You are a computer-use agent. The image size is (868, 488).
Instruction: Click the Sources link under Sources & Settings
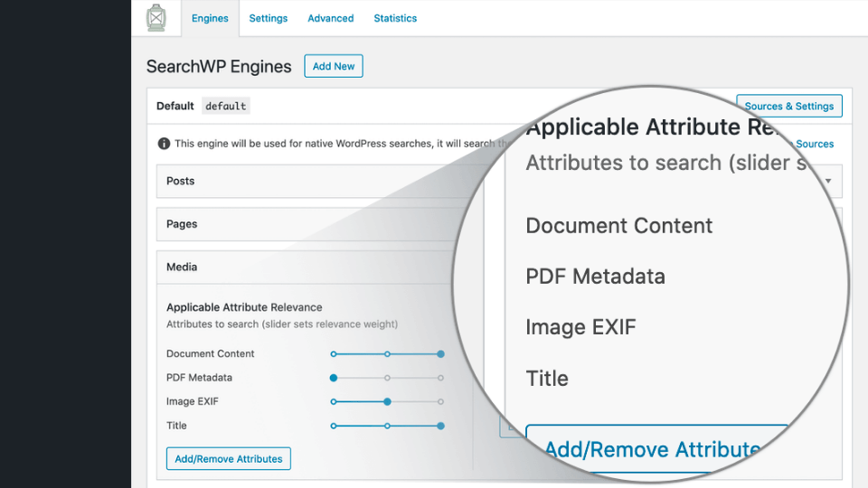click(815, 144)
